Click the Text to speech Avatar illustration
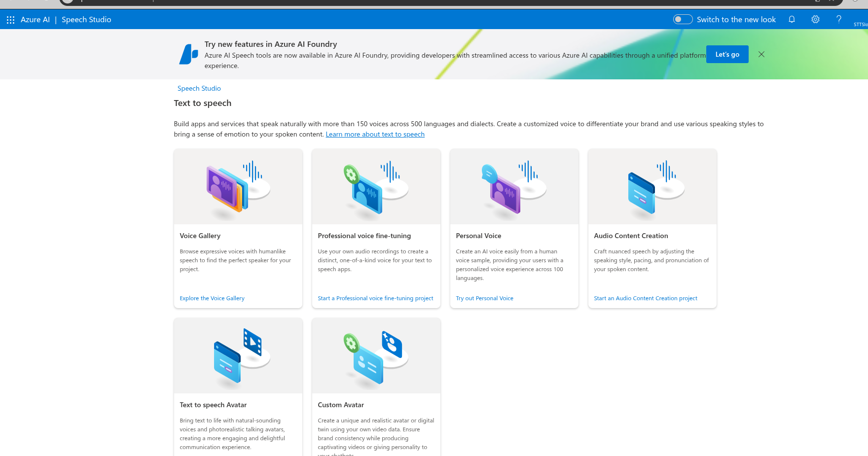 pyautogui.click(x=238, y=356)
